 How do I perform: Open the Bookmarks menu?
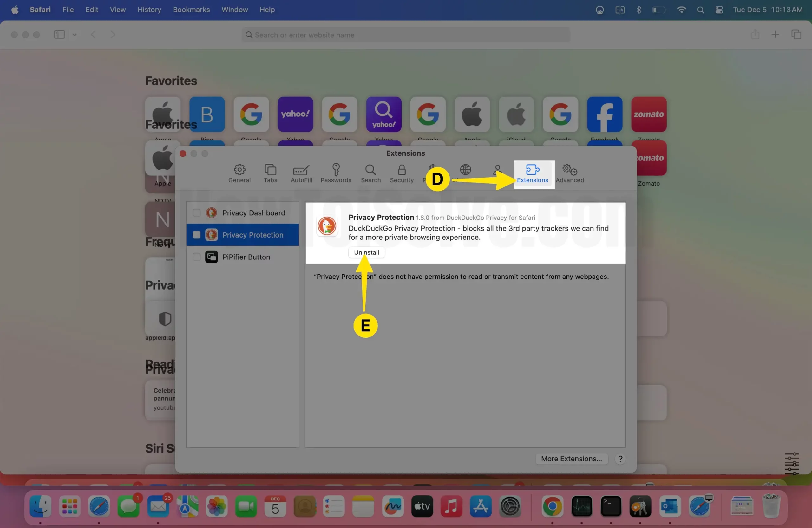tap(191, 10)
